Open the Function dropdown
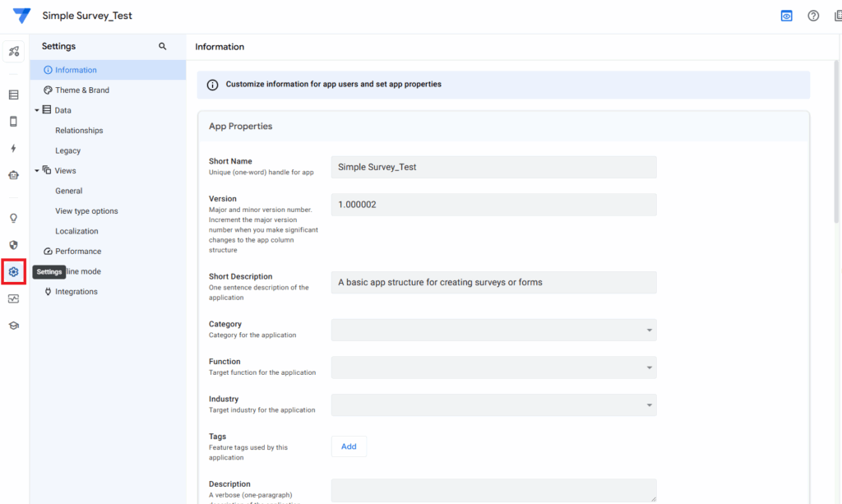The image size is (842, 504). [649, 368]
